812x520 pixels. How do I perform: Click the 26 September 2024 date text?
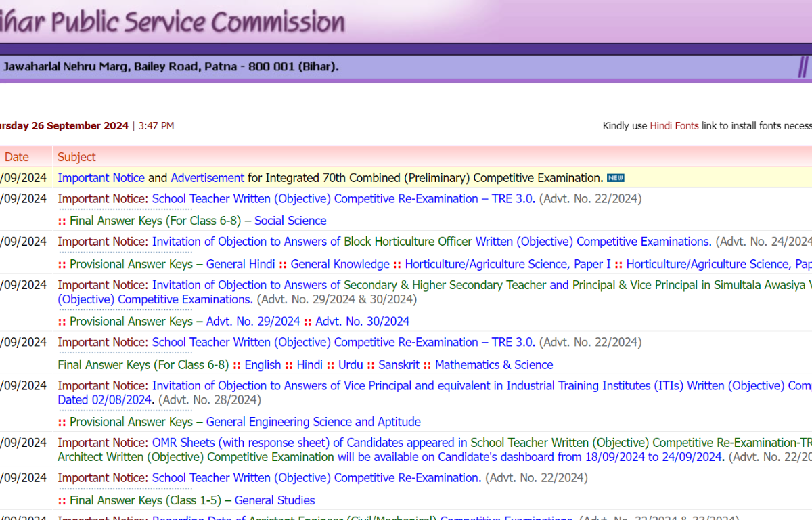(79, 126)
